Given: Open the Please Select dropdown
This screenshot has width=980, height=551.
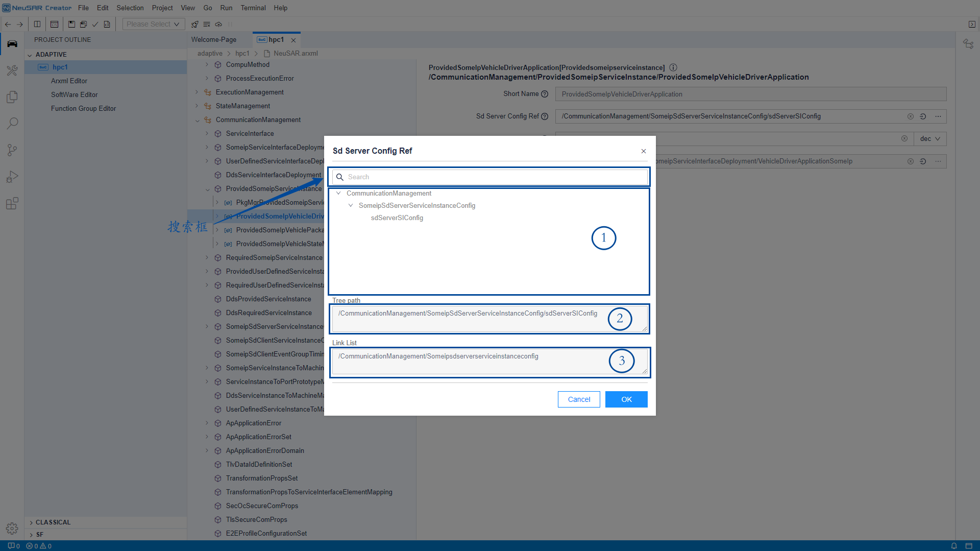Looking at the screenshot, I should (153, 24).
